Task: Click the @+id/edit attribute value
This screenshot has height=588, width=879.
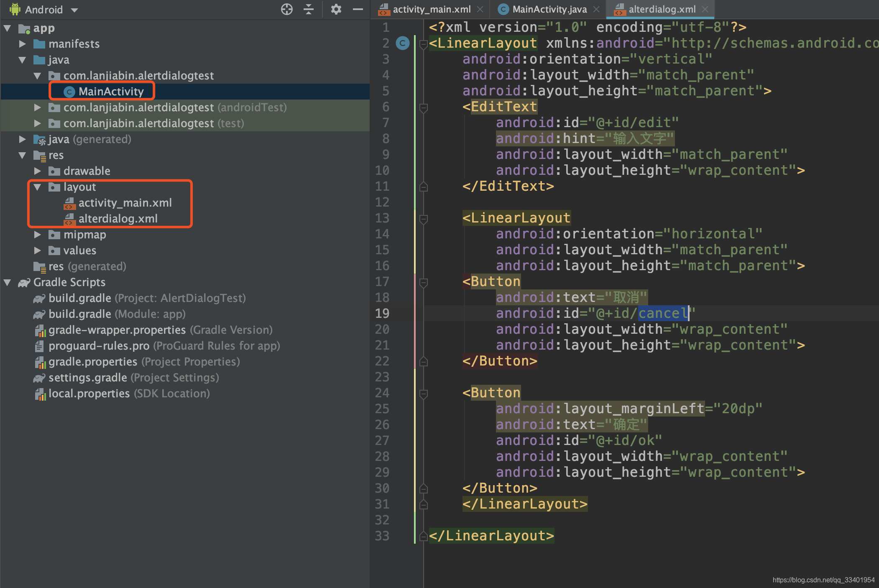Action: [633, 123]
